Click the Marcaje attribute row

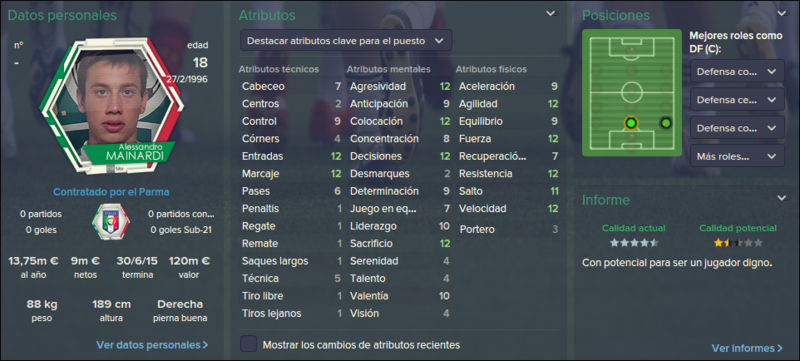(291, 174)
